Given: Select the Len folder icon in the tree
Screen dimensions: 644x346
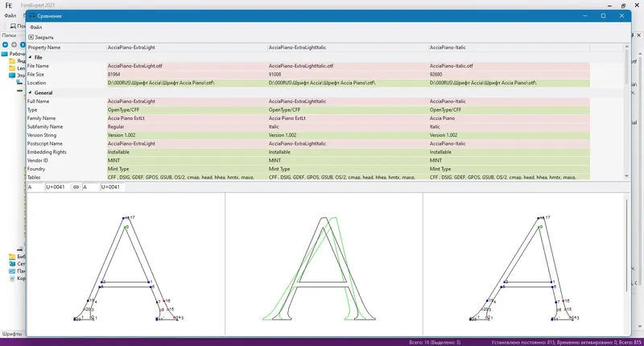Looking at the screenshot, I should pos(12,68).
